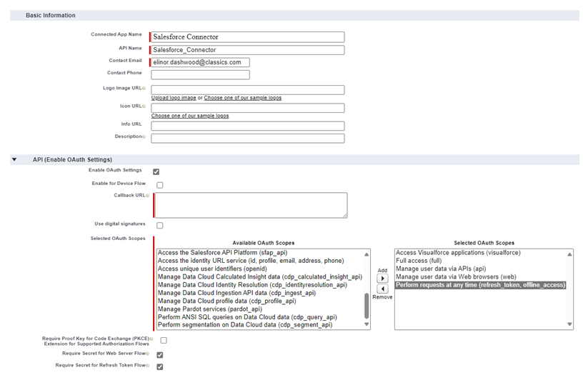Click inside the Callback URL text area
588x380 pixels.
[251, 205]
